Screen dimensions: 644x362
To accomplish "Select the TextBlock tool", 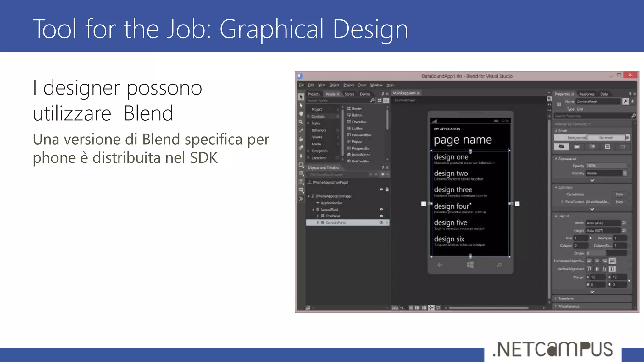I will tap(301, 182).
